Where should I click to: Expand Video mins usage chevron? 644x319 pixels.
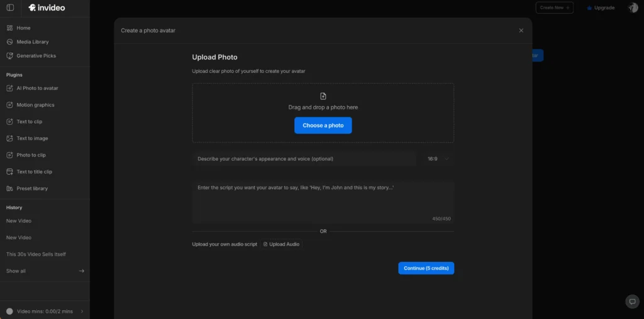82,311
